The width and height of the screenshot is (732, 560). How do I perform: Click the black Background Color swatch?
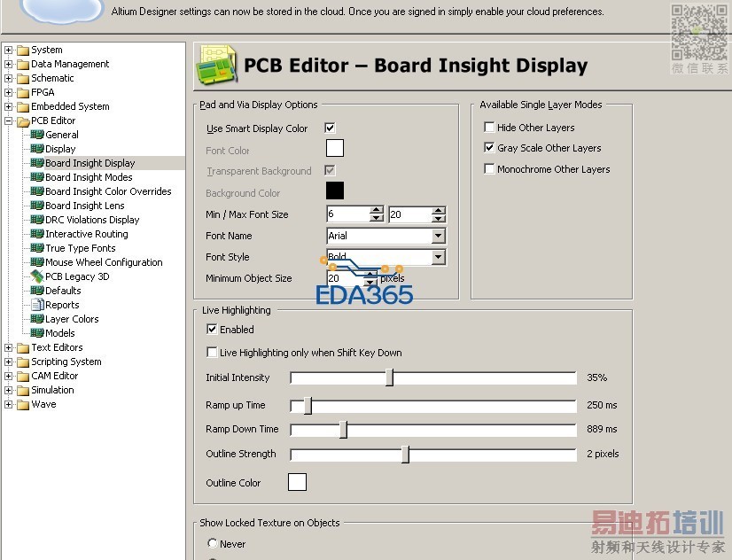click(335, 191)
